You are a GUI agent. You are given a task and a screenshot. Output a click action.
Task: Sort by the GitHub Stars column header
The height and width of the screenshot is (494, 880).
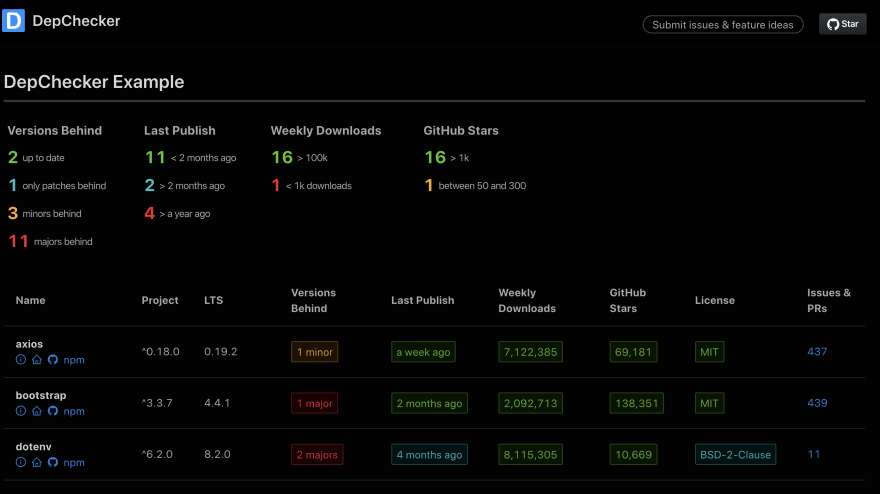click(627, 300)
